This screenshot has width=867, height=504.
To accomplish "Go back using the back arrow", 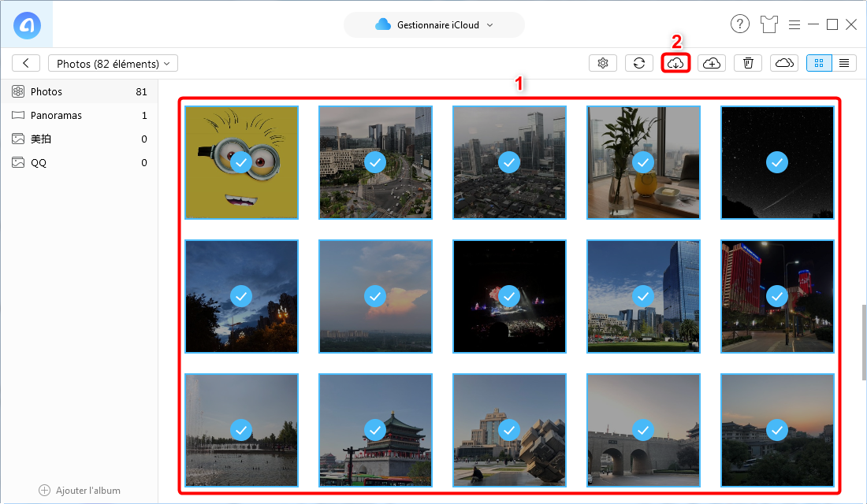I will (26, 63).
